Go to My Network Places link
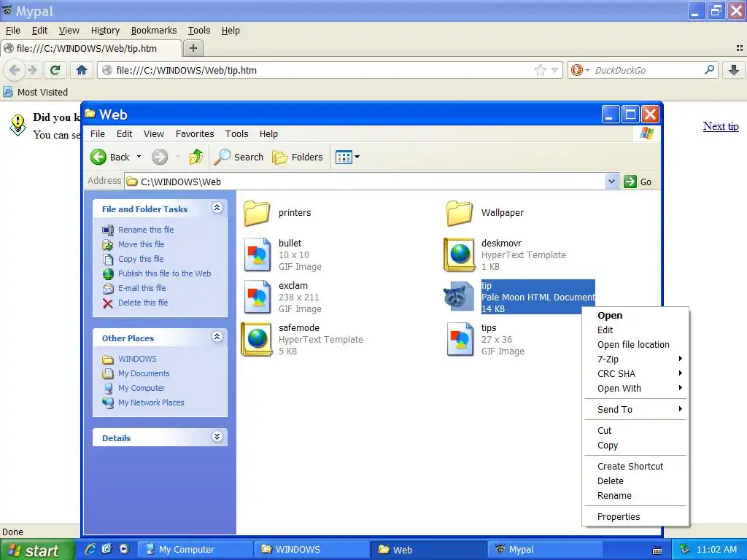Image resolution: width=747 pixels, height=560 pixels. [x=151, y=402]
